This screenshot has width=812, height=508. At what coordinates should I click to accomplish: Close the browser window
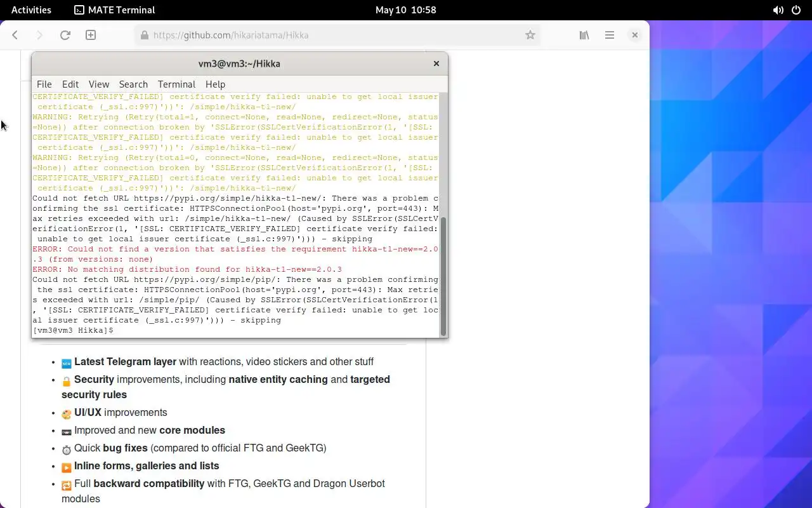click(x=634, y=36)
